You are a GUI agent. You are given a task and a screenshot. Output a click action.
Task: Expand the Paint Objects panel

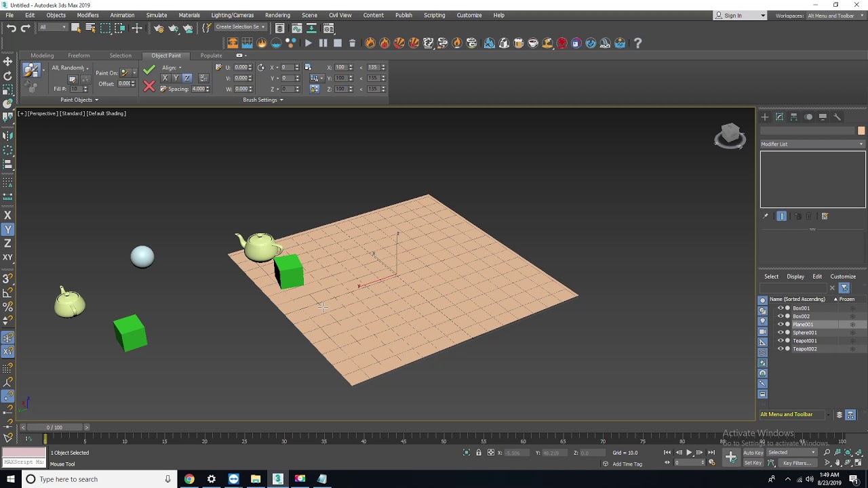(79, 100)
